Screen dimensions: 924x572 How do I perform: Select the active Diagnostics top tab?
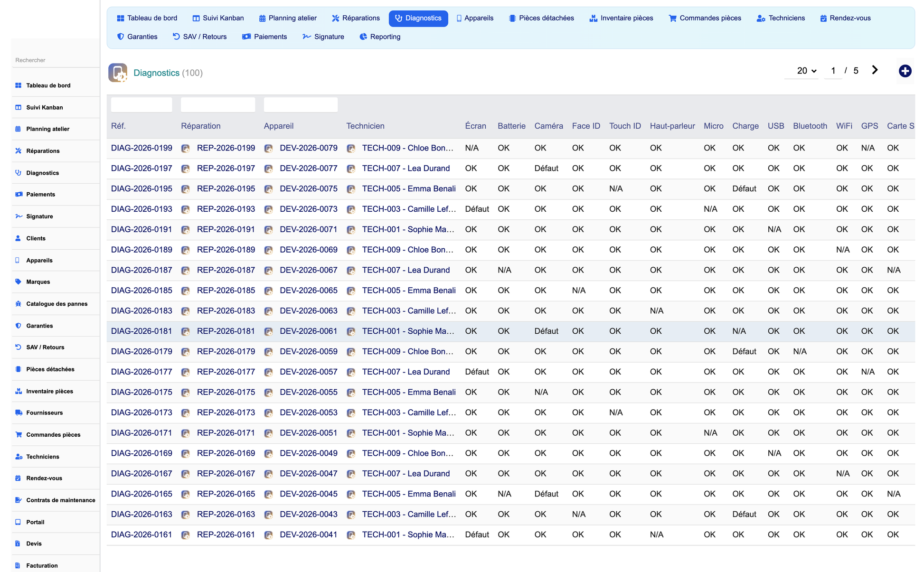click(x=418, y=18)
